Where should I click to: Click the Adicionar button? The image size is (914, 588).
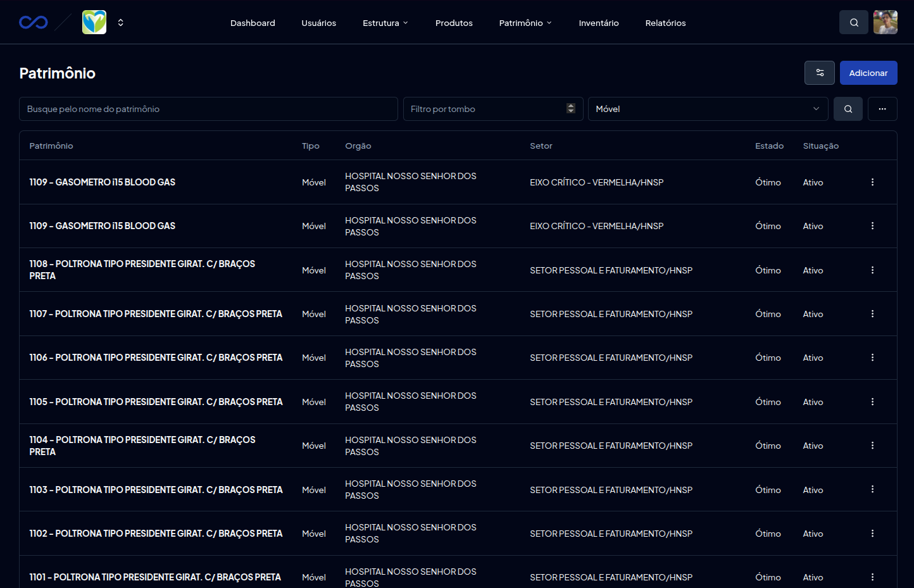[x=868, y=73]
